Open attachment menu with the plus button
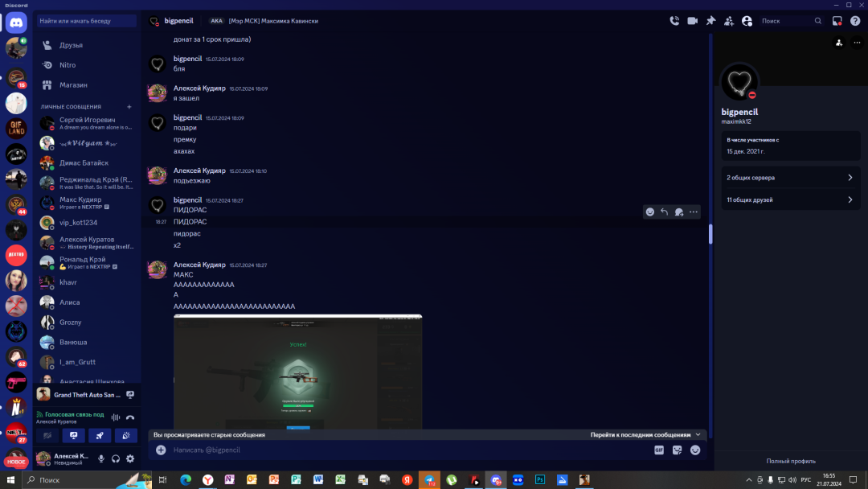This screenshot has width=868, height=489. 161,450
